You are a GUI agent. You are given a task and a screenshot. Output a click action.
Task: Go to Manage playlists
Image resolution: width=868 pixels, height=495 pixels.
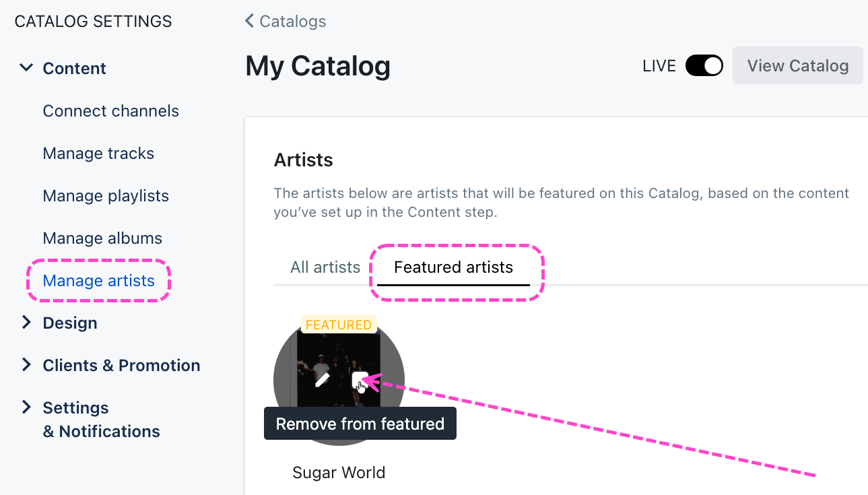(x=106, y=196)
